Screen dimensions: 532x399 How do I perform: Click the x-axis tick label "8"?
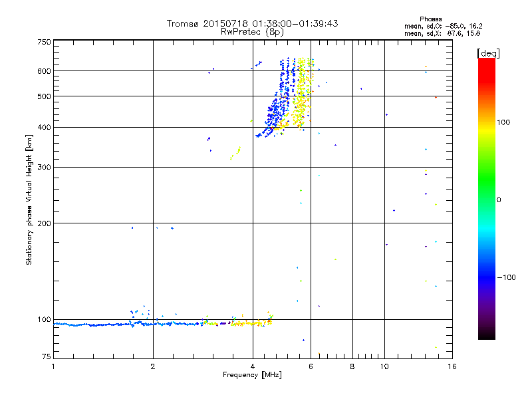(x=352, y=366)
